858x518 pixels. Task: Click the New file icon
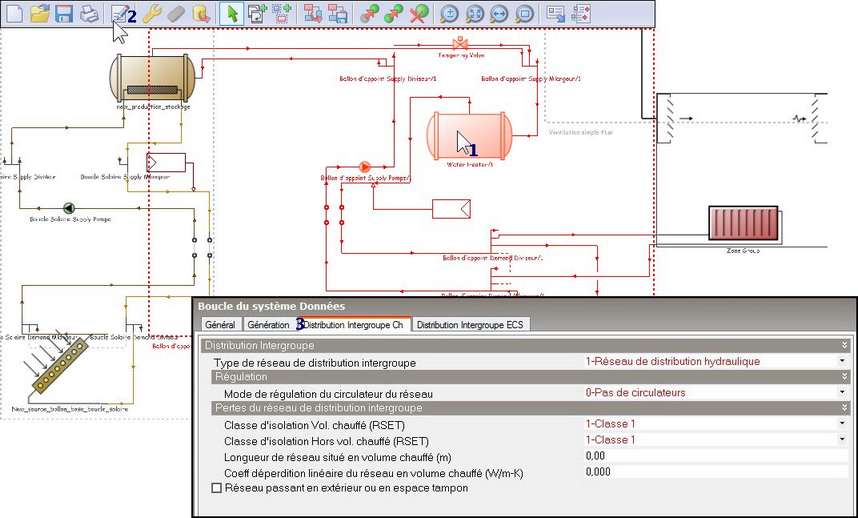pyautogui.click(x=14, y=14)
